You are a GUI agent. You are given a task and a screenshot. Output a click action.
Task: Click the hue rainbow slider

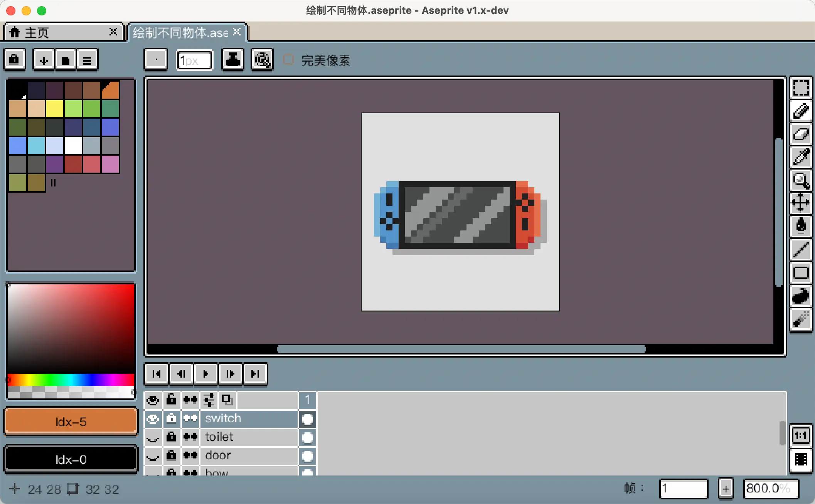tap(71, 380)
